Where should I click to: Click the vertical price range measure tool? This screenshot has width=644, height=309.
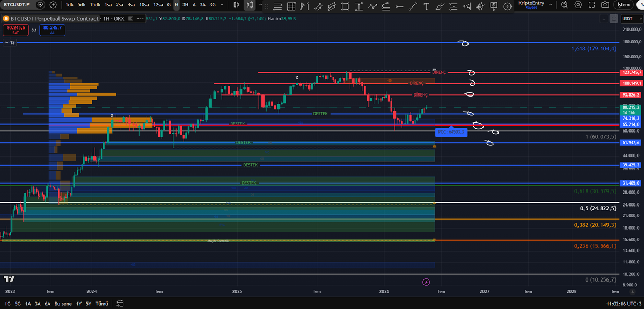coord(358,6)
